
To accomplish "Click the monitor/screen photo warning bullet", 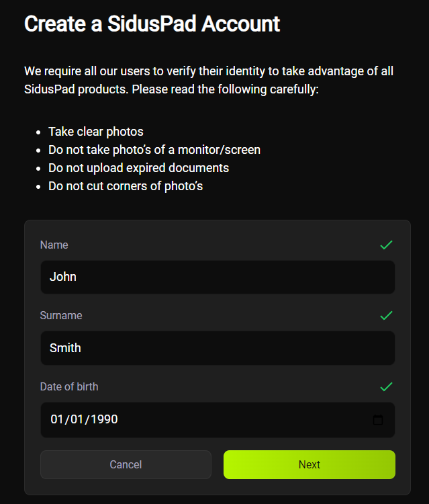I will click(154, 150).
